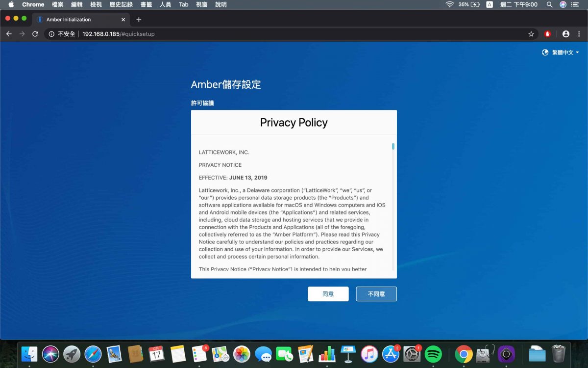Open System Preferences gear in Dock
The image size is (588, 368).
412,354
